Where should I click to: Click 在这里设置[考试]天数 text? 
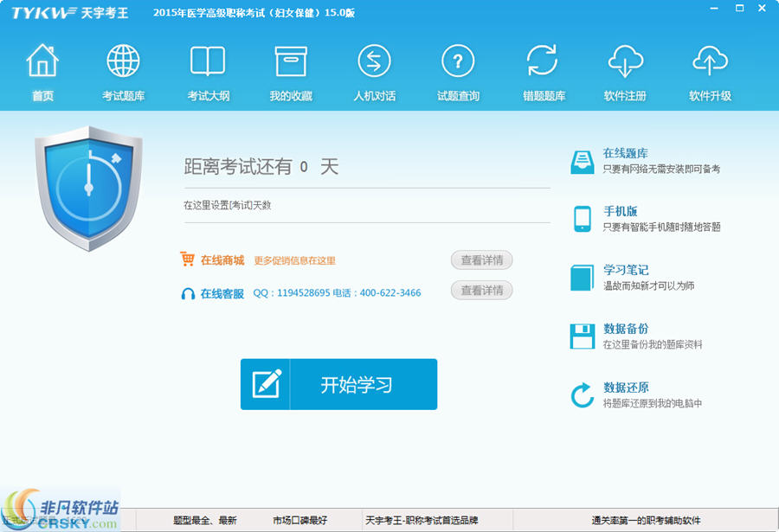coord(227,205)
